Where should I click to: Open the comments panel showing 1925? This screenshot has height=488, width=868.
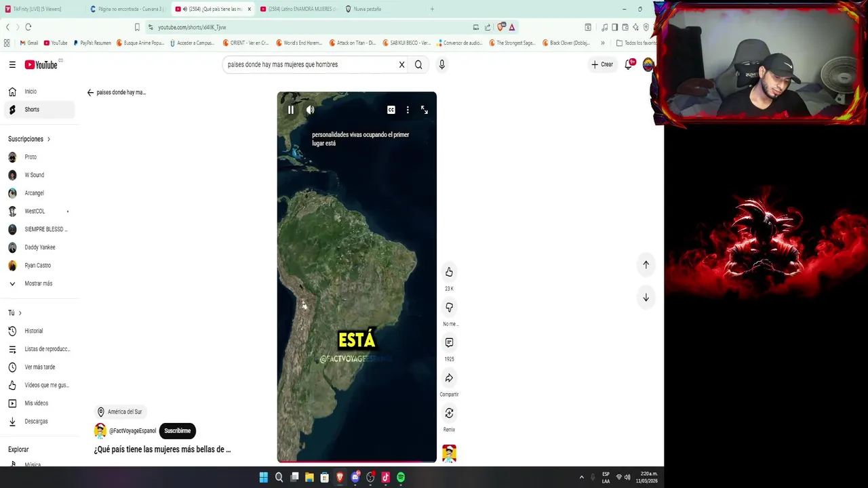click(449, 342)
